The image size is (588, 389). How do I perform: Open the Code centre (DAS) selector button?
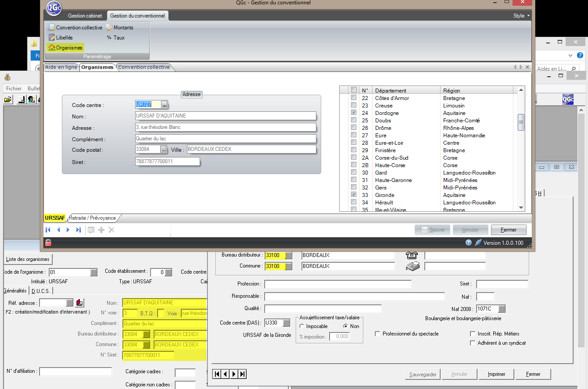[286, 323]
